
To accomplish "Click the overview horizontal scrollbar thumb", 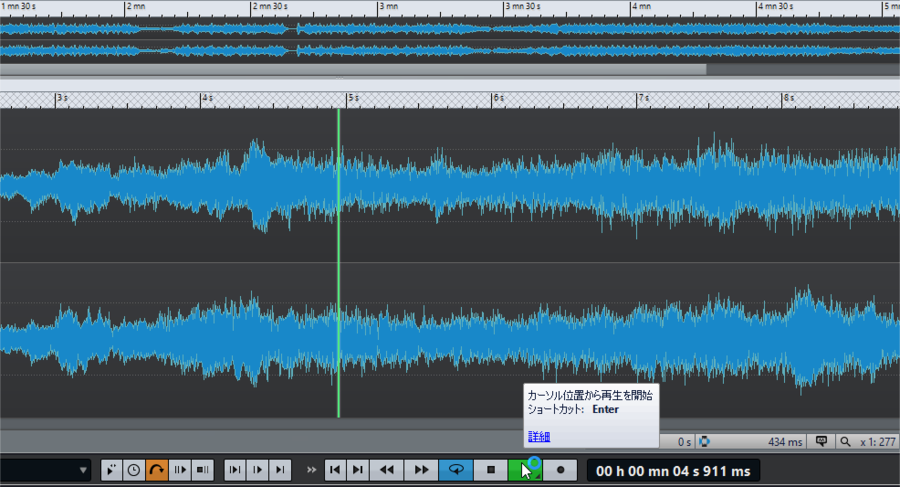I will click(x=353, y=69).
